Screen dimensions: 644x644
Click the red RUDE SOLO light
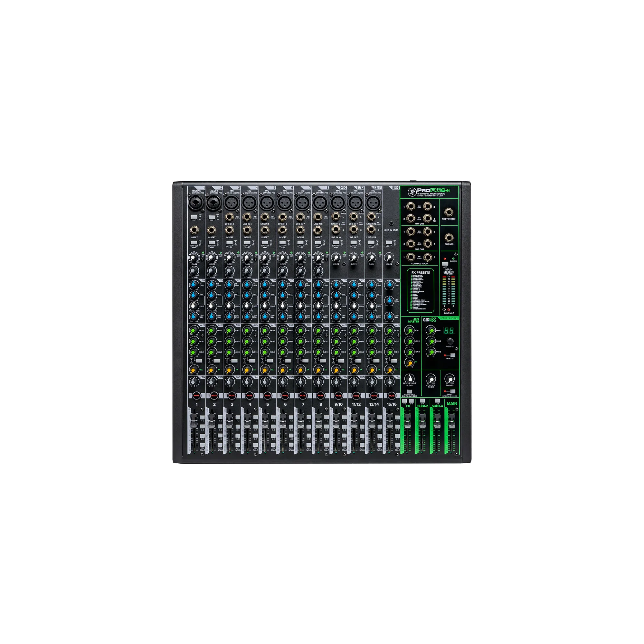(449, 310)
